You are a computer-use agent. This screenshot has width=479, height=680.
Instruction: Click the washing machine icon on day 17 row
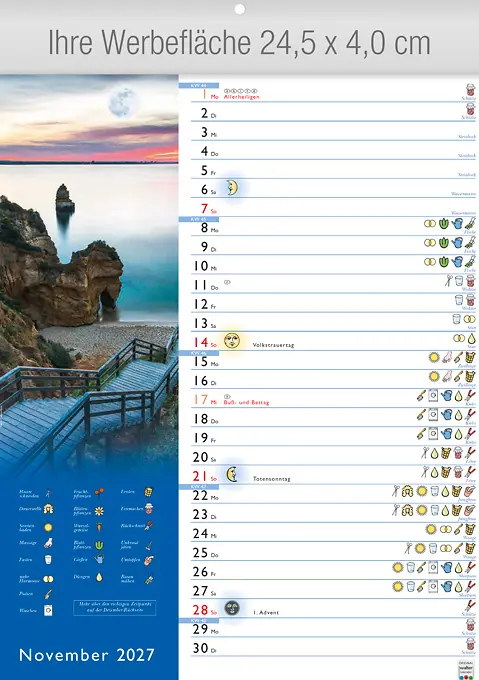tap(433, 395)
